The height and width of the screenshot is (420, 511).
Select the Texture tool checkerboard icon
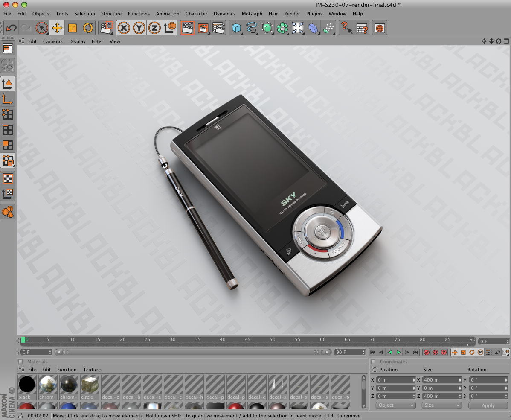(8, 178)
